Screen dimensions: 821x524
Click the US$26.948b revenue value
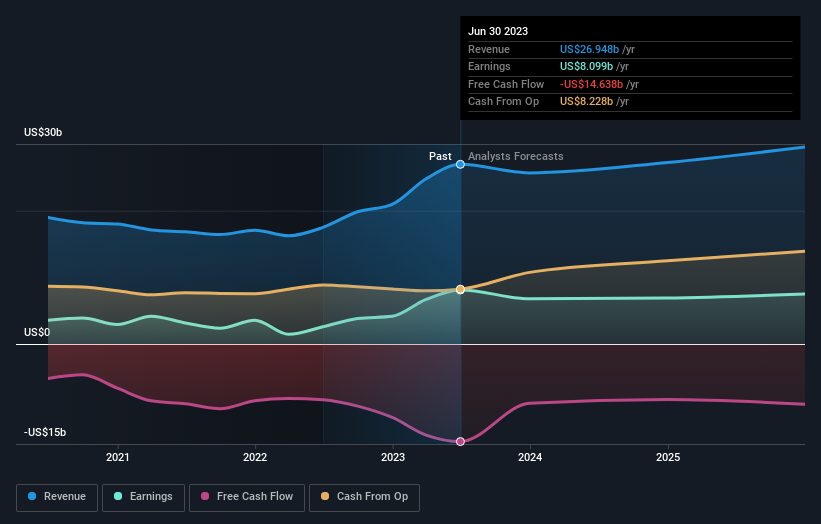(589, 49)
